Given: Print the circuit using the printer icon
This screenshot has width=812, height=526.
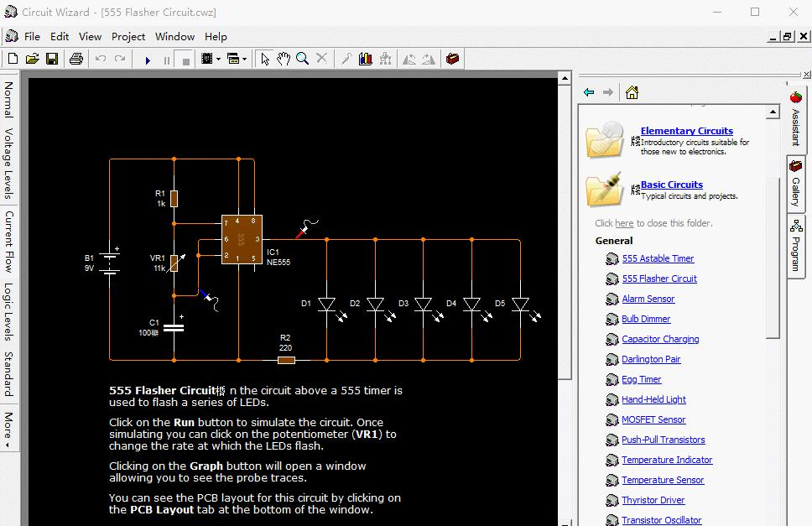Looking at the screenshot, I should 76,59.
